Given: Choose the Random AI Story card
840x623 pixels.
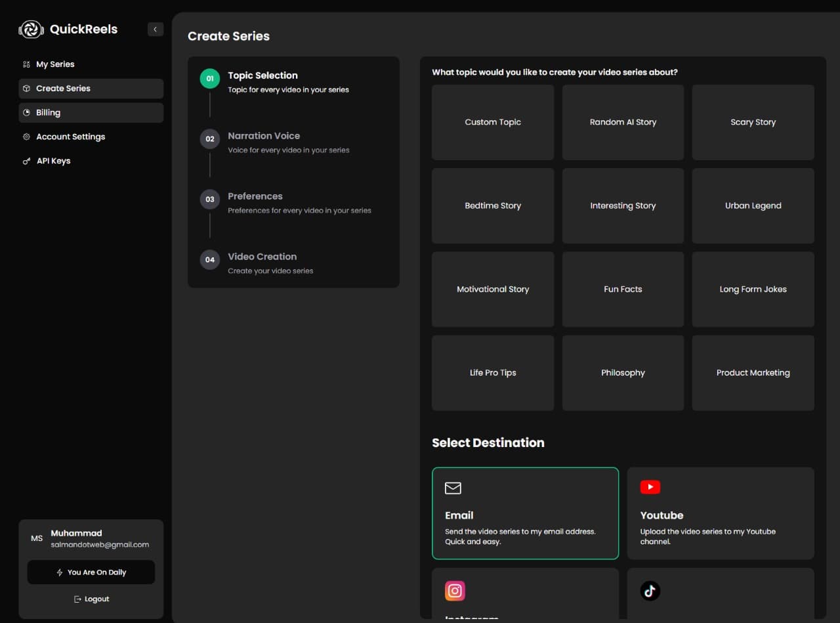Looking at the screenshot, I should pyautogui.click(x=623, y=122).
